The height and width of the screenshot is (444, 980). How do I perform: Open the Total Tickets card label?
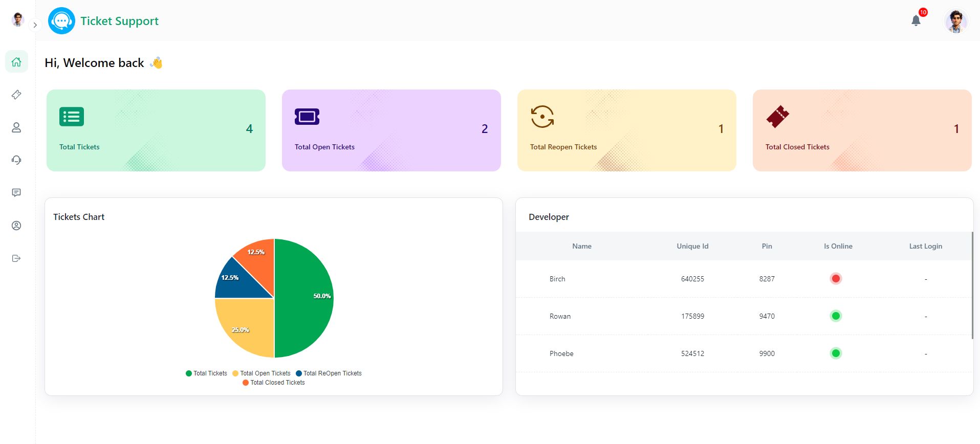click(x=79, y=147)
